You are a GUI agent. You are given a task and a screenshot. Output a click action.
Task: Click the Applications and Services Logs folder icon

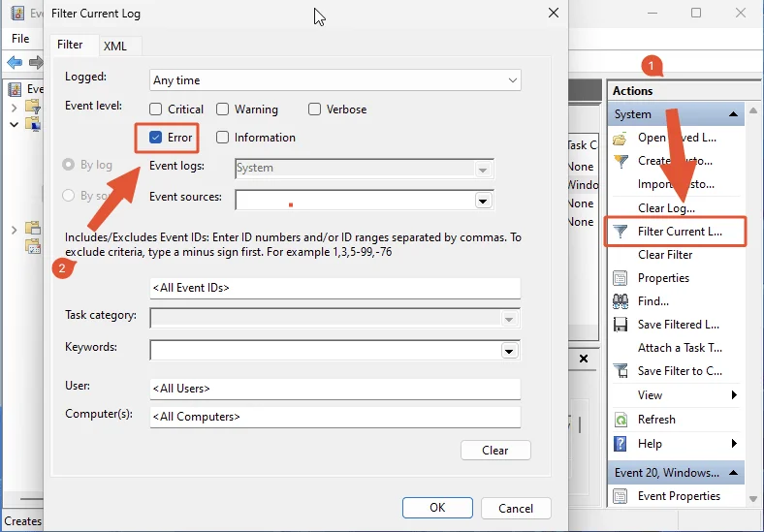tap(33, 228)
